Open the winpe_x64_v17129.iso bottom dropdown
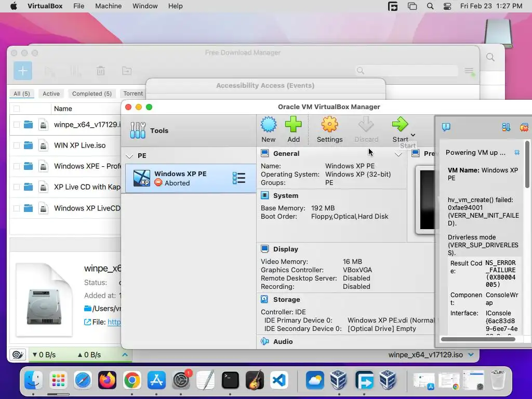Image resolution: width=532 pixels, height=399 pixels. click(471, 354)
